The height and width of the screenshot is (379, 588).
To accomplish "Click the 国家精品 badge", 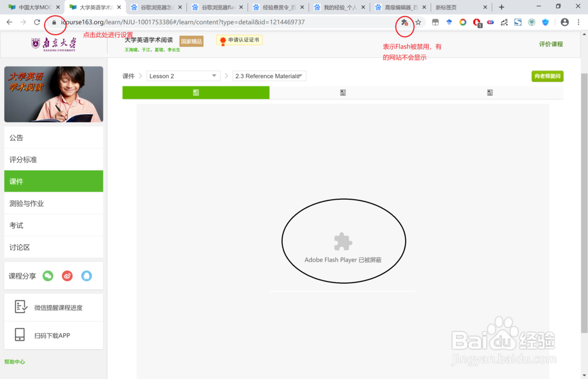I will point(191,41).
